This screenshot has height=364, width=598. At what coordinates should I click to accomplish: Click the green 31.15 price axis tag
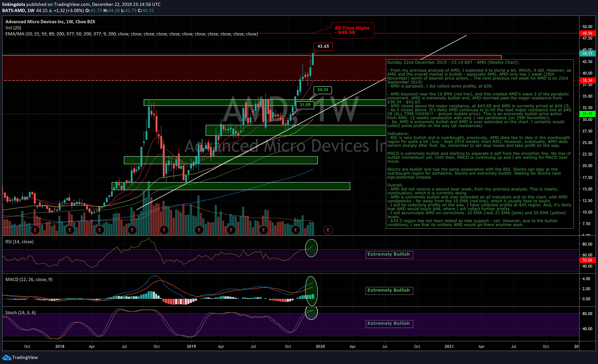click(587, 114)
